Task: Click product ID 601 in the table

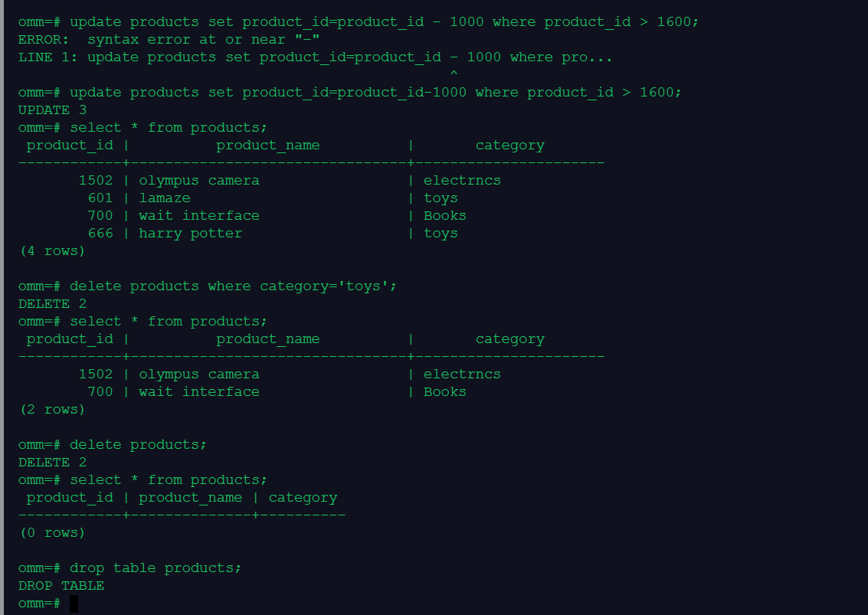Action: pyautogui.click(x=100, y=198)
